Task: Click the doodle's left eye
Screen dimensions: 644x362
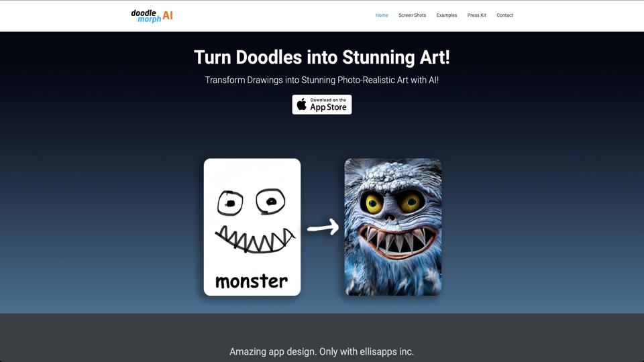Action: tap(230, 202)
